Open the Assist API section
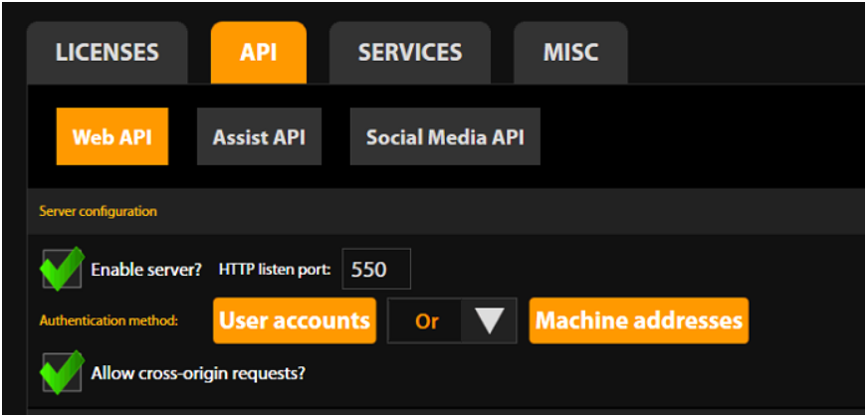 coord(259,136)
